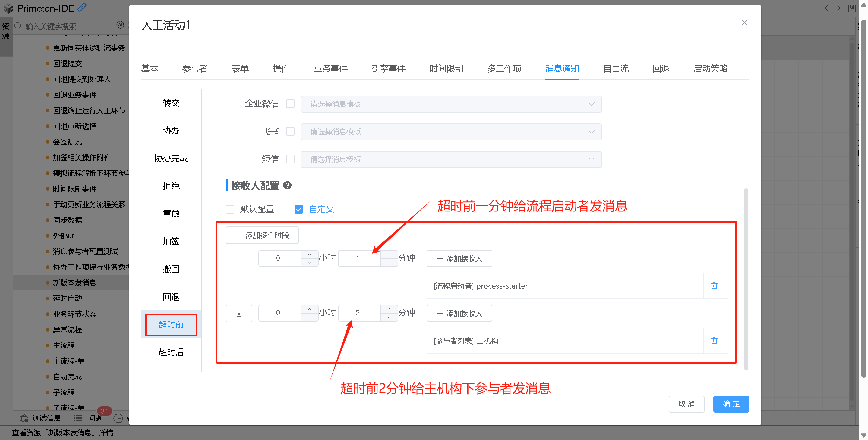Delete the 主机构 recipient entry
The height and width of the screenshot is (440, 868).
coord(714,341)
